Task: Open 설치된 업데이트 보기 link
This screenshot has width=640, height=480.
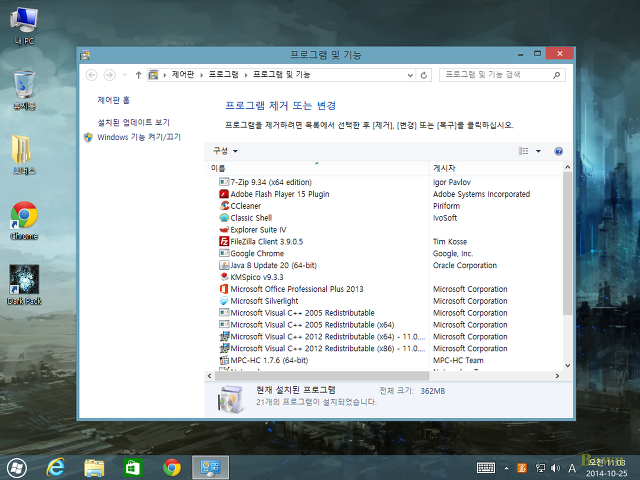Action: [x=133, y=122]
